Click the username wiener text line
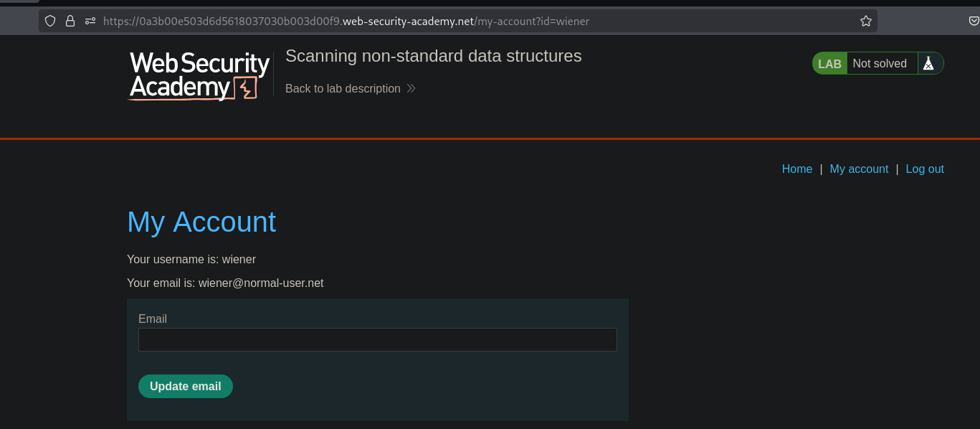This screenshot has height=429, width=980. click(x=191, y=260)
